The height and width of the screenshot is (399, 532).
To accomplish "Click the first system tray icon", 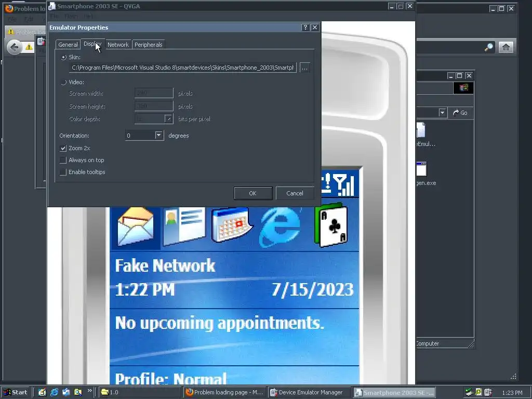I will pyautogui.click(x=469, y=393).
